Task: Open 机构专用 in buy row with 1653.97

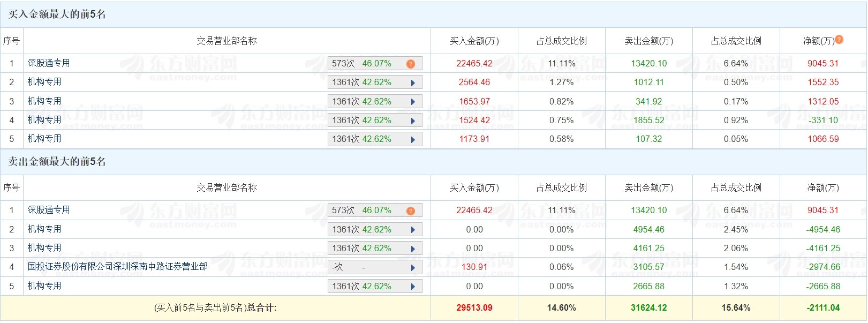Action: tap(44, 101)
